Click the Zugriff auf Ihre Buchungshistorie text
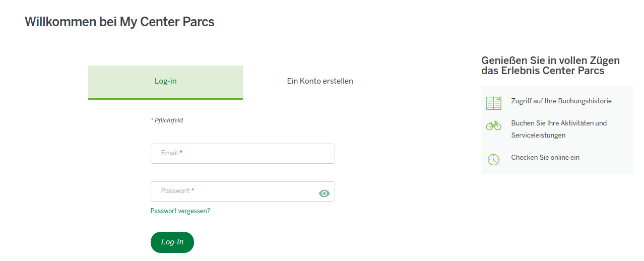 [561, 101]
